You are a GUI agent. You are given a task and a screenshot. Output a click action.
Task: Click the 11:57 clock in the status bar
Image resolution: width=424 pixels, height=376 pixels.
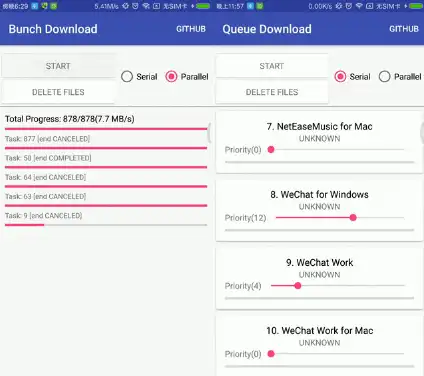[230, 6]
